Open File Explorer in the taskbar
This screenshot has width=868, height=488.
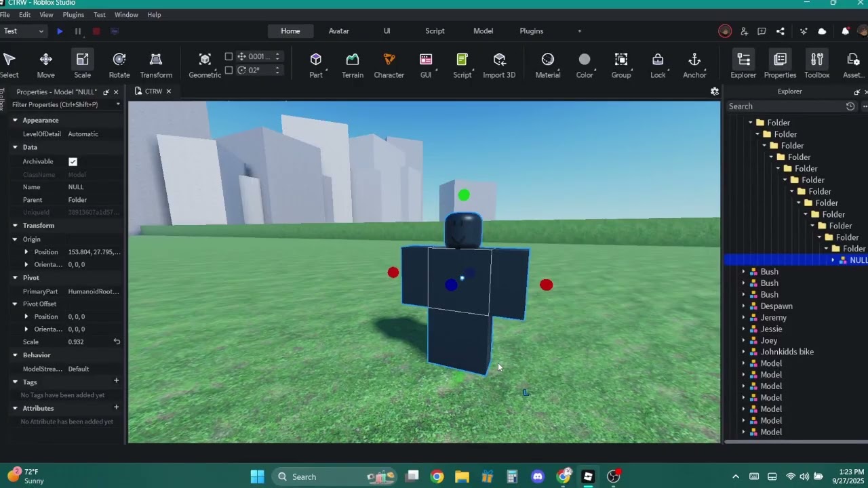pos(462,476)
